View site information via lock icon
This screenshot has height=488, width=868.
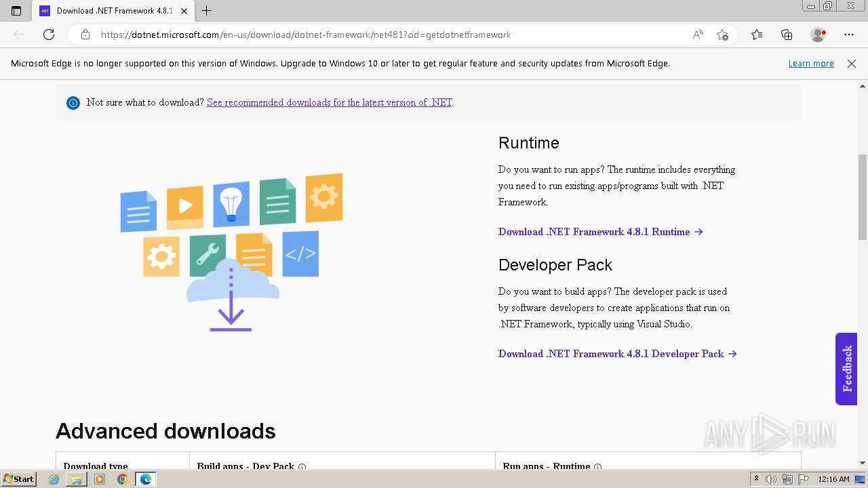[85, 35]
